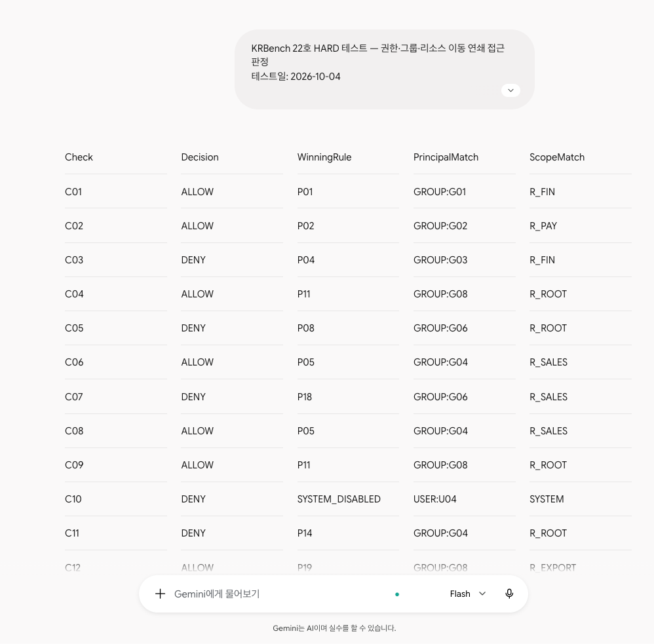Click the R_EXPORT cell in row C12
Screen dimensions: 654x644
[552, 567]
